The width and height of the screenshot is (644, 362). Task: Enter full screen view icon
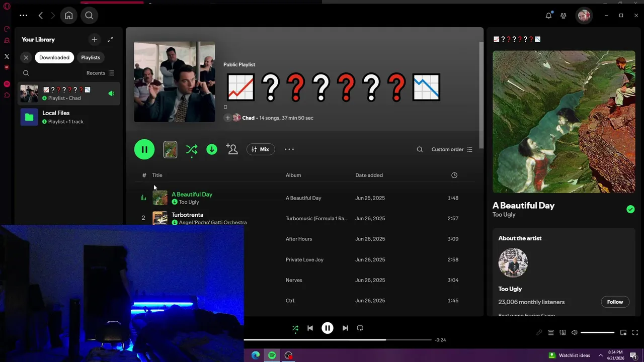click(x=635, y=332)
